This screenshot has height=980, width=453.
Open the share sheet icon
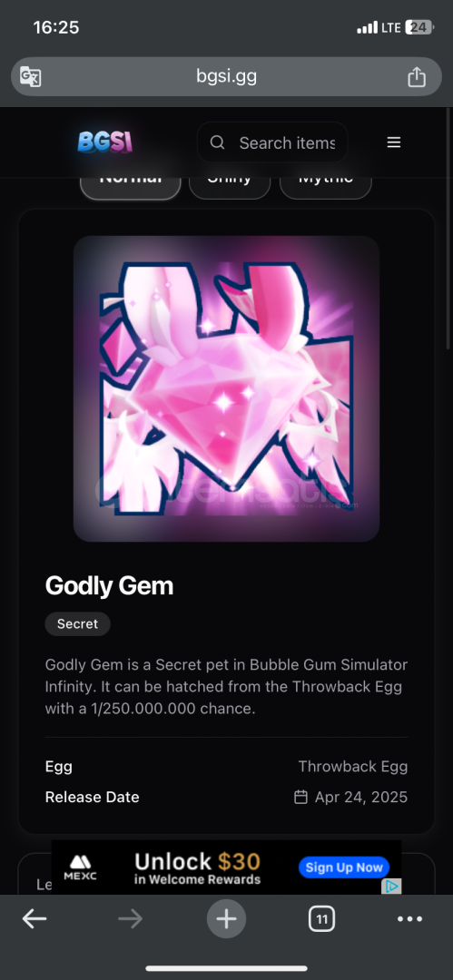point(417,77)
